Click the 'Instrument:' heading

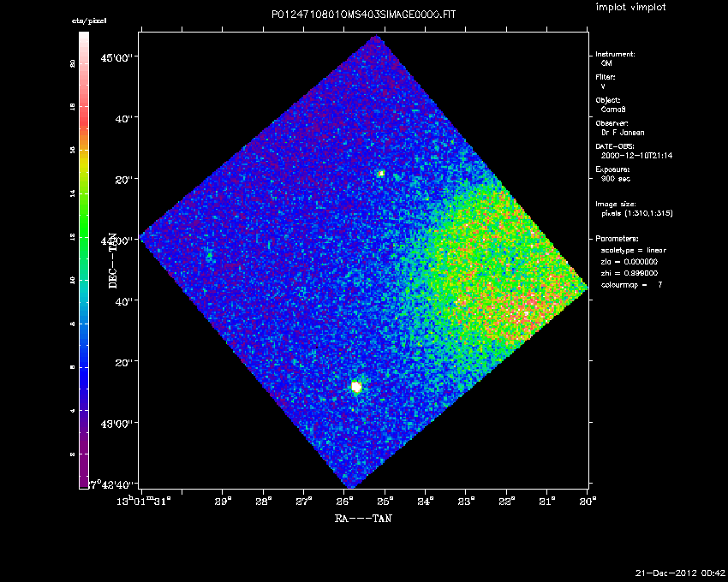tap(615, 54)
